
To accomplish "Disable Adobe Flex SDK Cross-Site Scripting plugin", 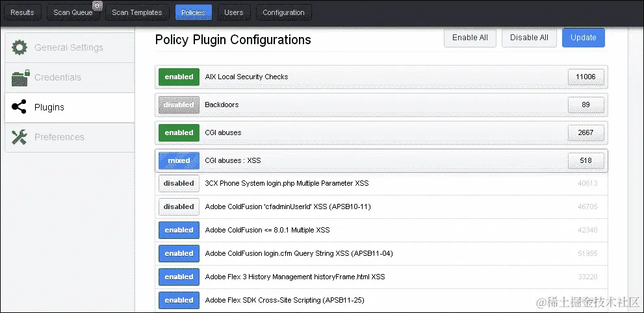I will click(179, 300).
